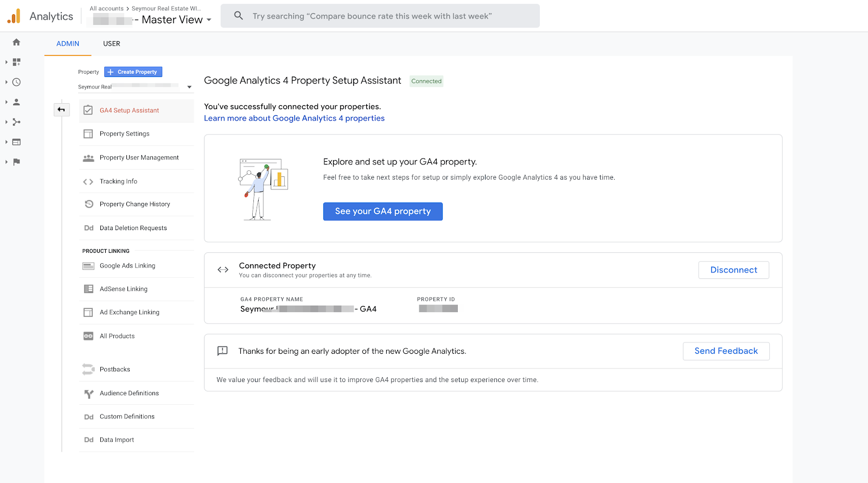Click the Acquisition icon in left sidebar
The width and height of the screenshot is (868, 483).
[x=16, y=122]
